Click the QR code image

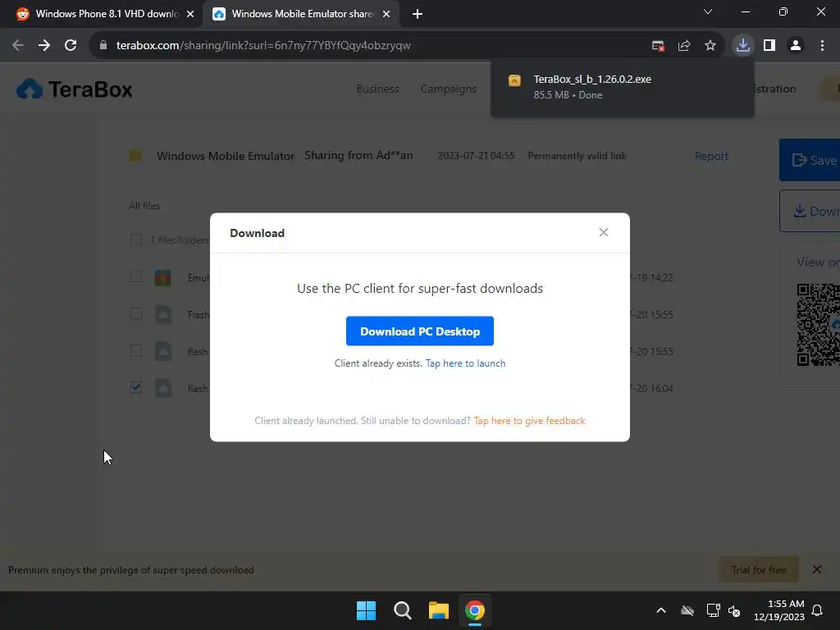818,325
